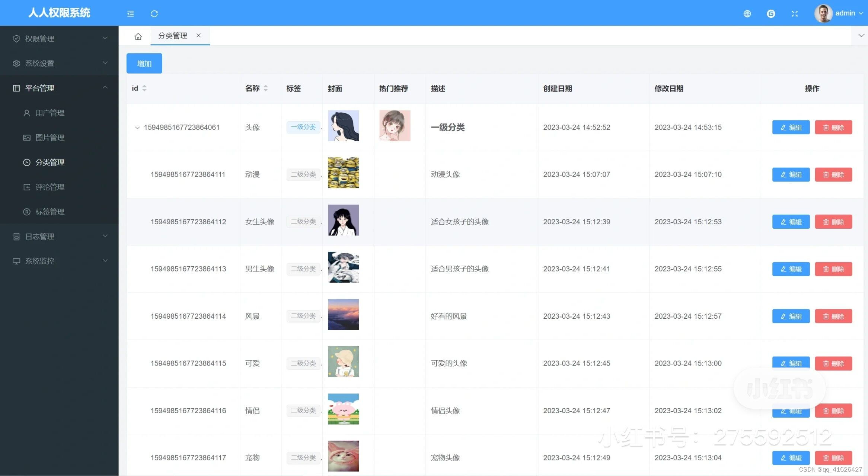Click the 增加 button
This screenshot has height=476, width=868.
point(144,64)
